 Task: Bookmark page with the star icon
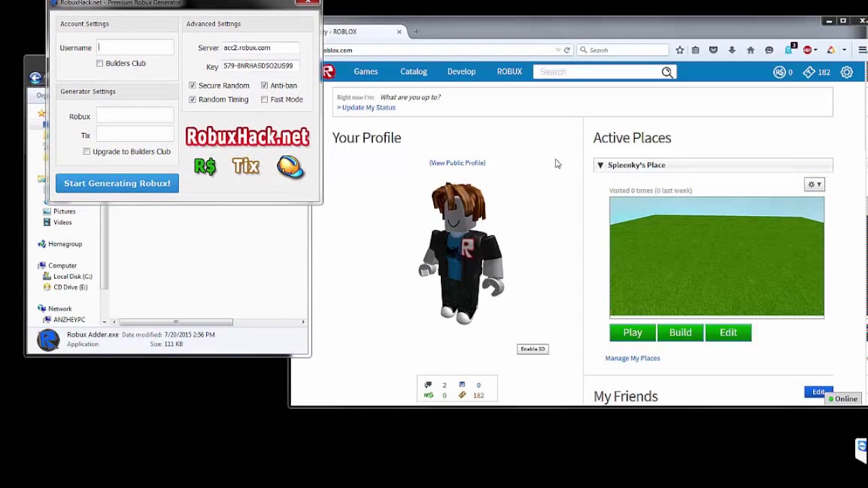click(x=679, y=50)
